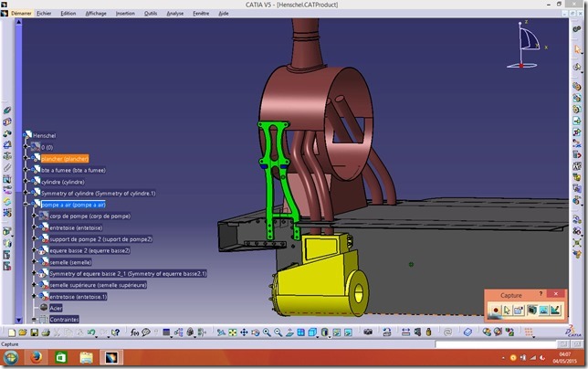The width and height of the screenshot is (588, 369).
Task: Undo the last action with the green arrow
Action: [x=91, y=332]
